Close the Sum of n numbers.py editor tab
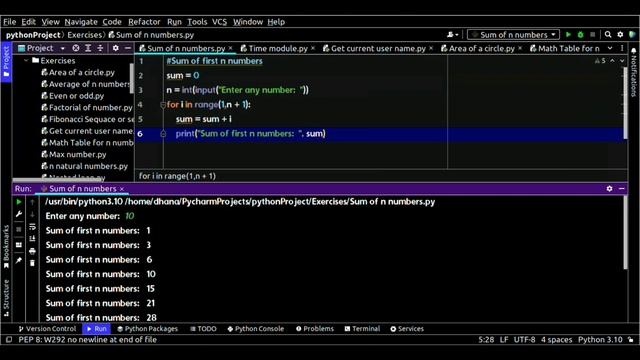Viewport: 640px width, 360px height. 231,48
